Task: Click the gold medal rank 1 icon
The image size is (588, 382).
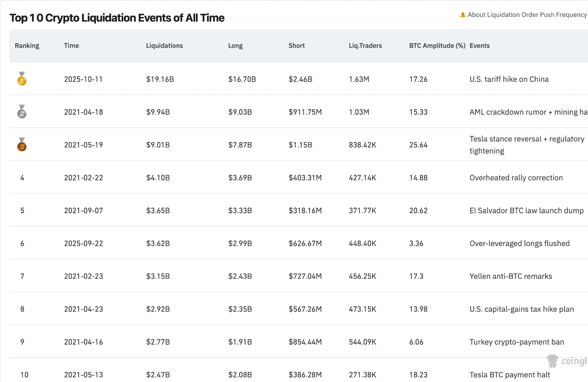Action: tap(22, 79)
